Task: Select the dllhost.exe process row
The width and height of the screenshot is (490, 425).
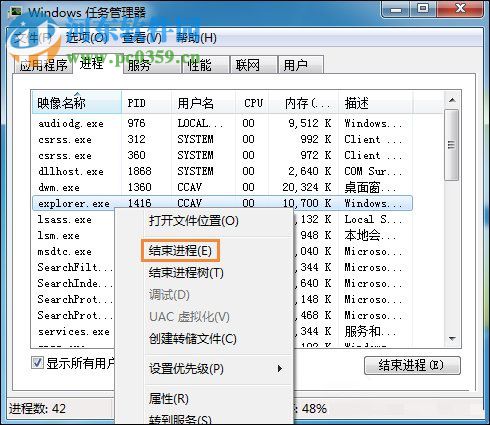Action: [222, 172]
